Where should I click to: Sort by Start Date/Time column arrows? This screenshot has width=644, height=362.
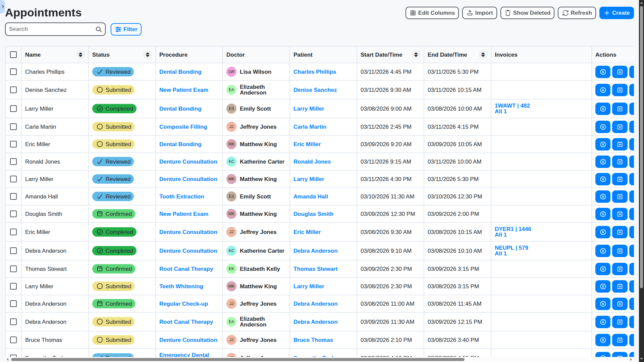[x=416, y=55]
